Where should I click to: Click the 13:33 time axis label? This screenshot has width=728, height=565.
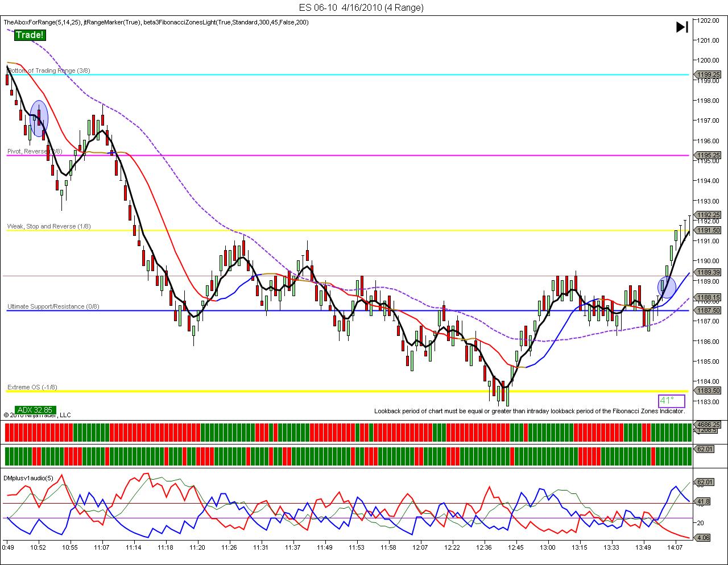(611, 547)
